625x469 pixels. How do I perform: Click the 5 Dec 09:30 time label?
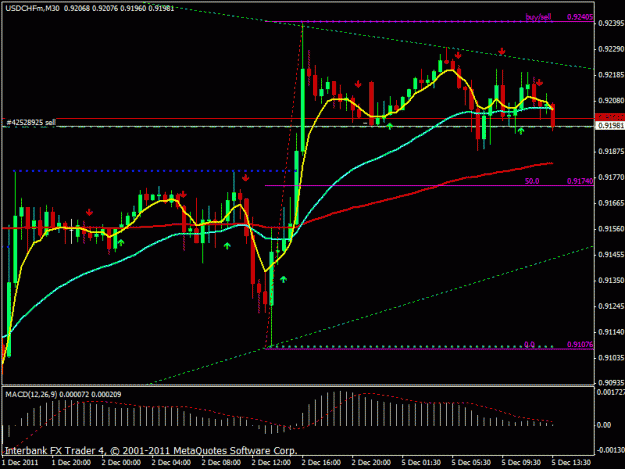click(x=521, y=463)
